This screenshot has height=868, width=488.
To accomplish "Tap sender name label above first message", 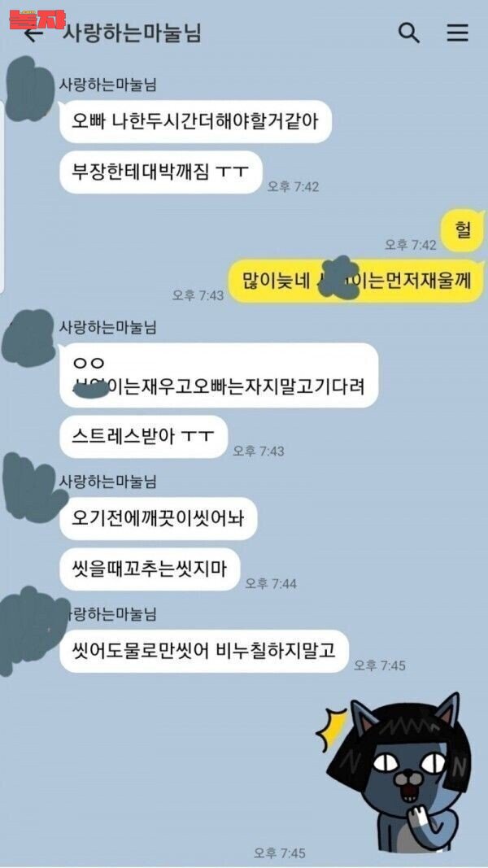I will click(x=108, y=84).
